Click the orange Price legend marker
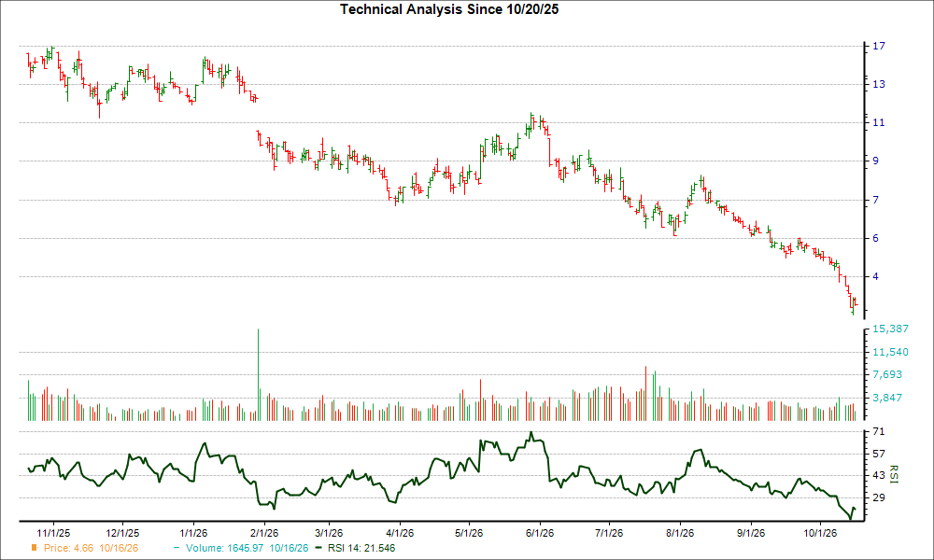 [x=35, y=548]
